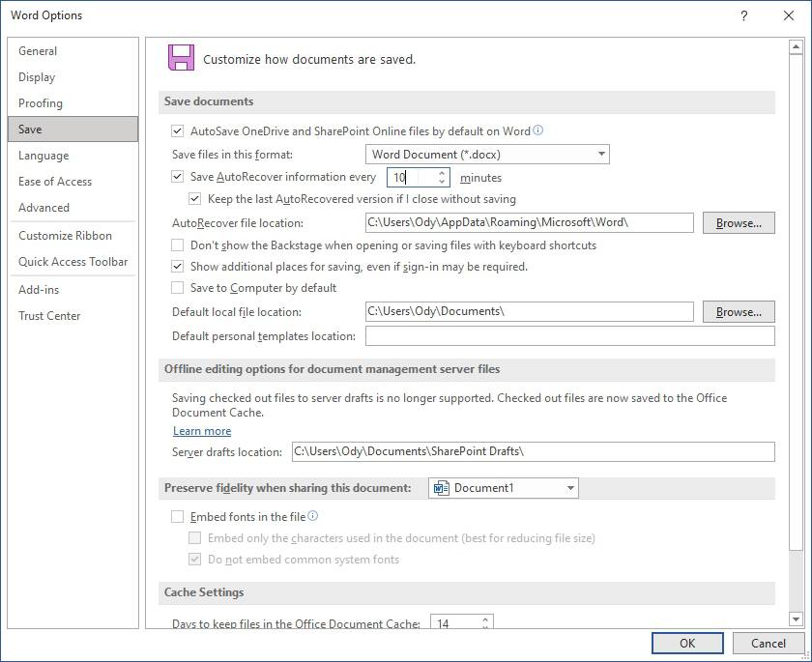Image resolution: width=812 pixels, height=662 pixels.
Task: Click the AutoSave info icon
Action: [538, 130]
